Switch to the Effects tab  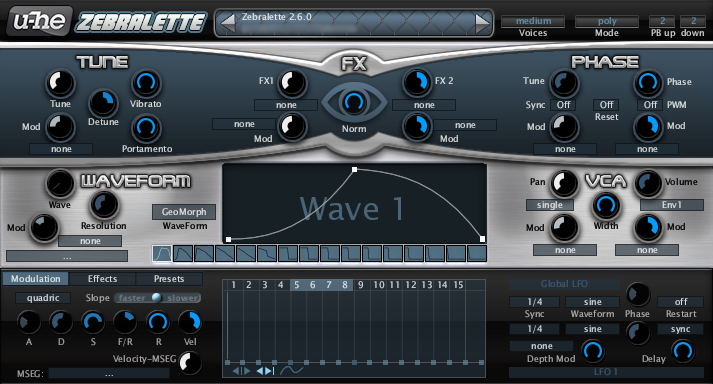pos(102,278)
